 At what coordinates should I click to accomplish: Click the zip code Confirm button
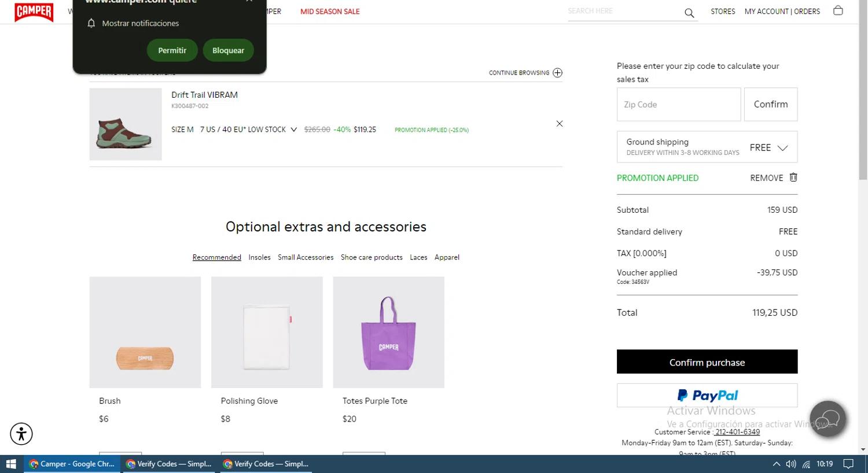point(771,104)
